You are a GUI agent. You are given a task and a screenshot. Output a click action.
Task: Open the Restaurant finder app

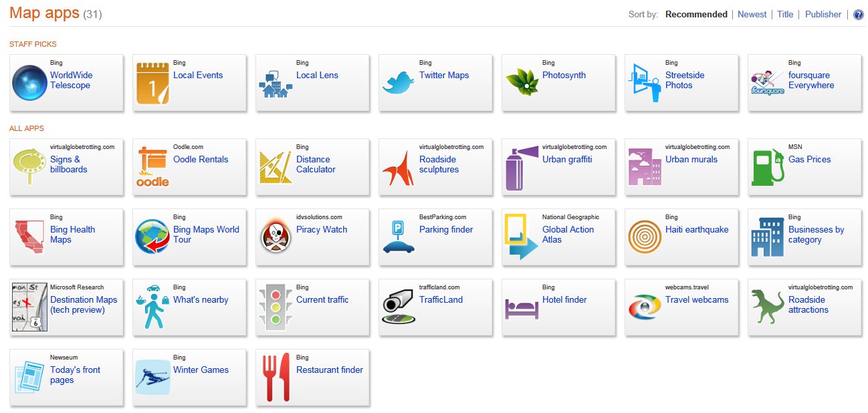pos(311,378)
